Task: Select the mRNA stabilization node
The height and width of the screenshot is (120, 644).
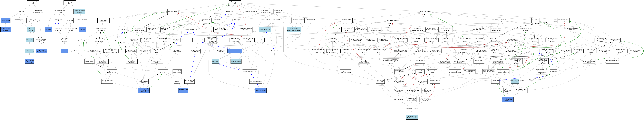Action: 412,108
